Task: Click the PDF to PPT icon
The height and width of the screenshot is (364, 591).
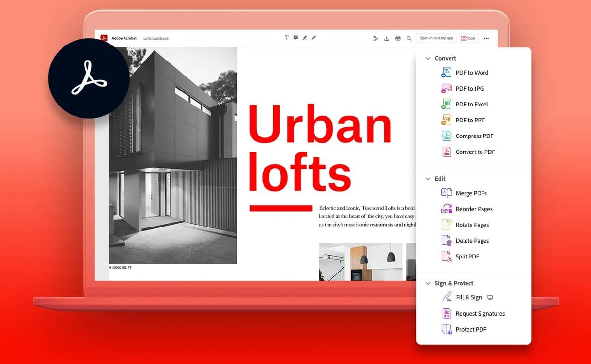Action: 446,120
